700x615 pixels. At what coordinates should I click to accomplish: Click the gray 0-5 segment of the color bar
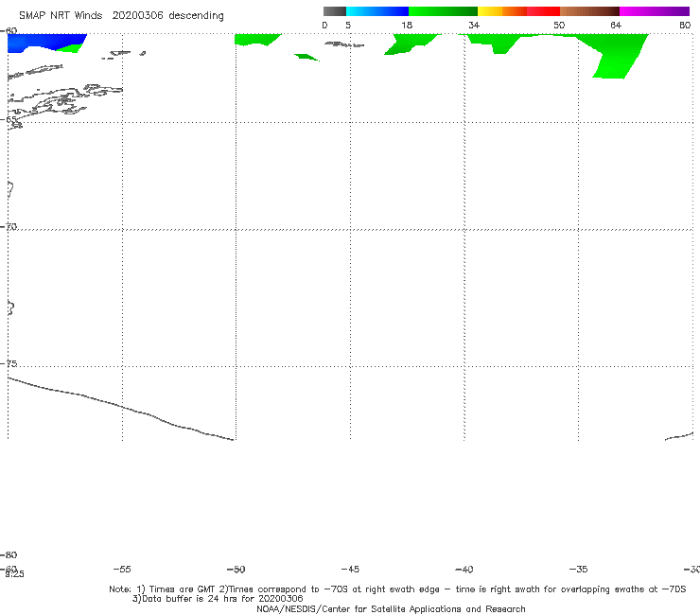[335, 11]
